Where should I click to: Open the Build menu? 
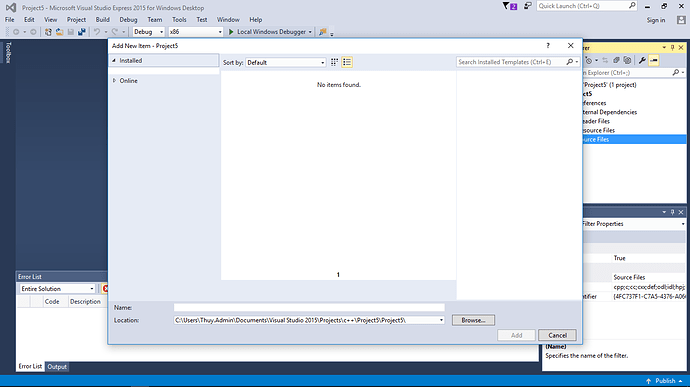coord(103,20)
